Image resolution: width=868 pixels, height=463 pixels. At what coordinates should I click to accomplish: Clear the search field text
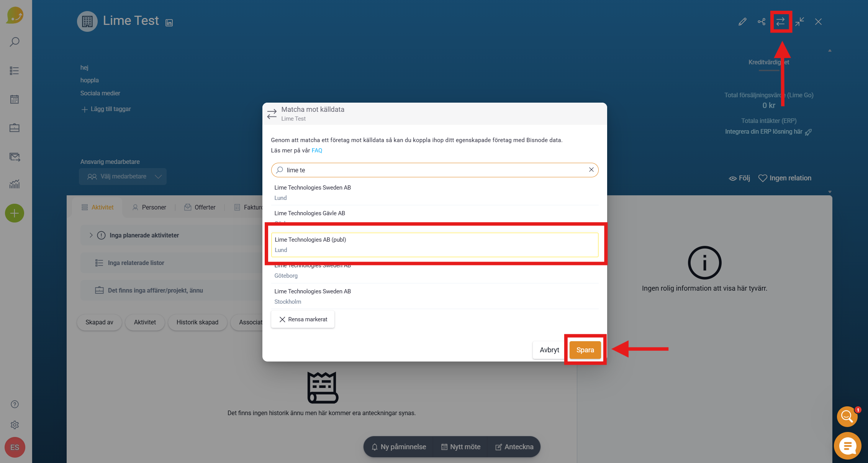pos(591,170)
